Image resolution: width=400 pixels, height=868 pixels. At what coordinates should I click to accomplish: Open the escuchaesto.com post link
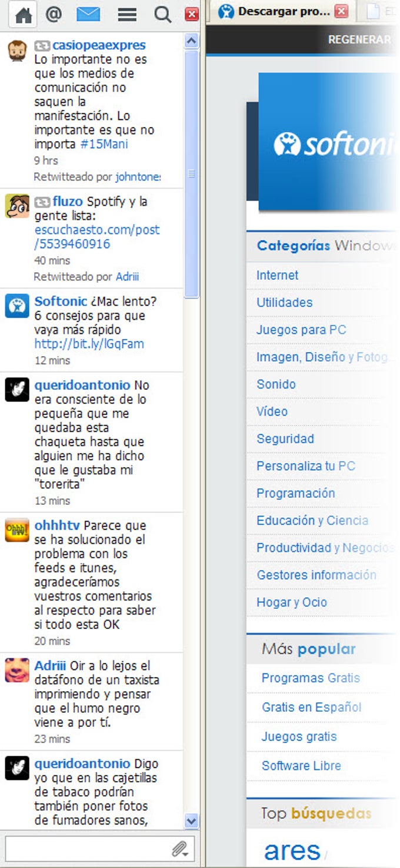coord(97,237)
